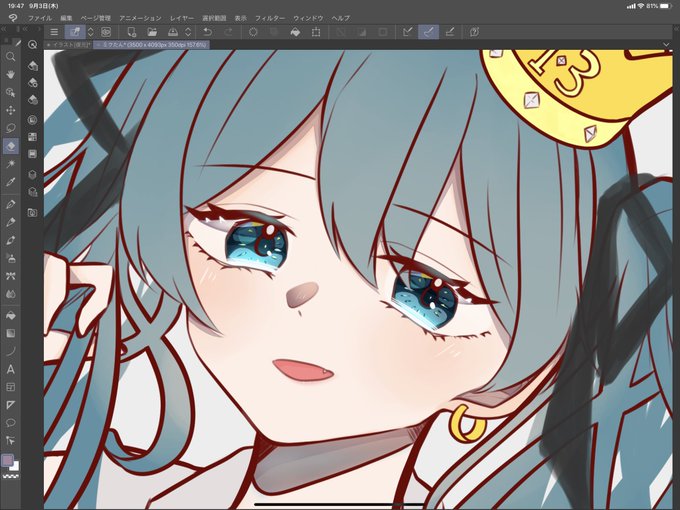Screen dimensions: 680x510
Task: Select the Gradient tool
Action: coord(11,333)
